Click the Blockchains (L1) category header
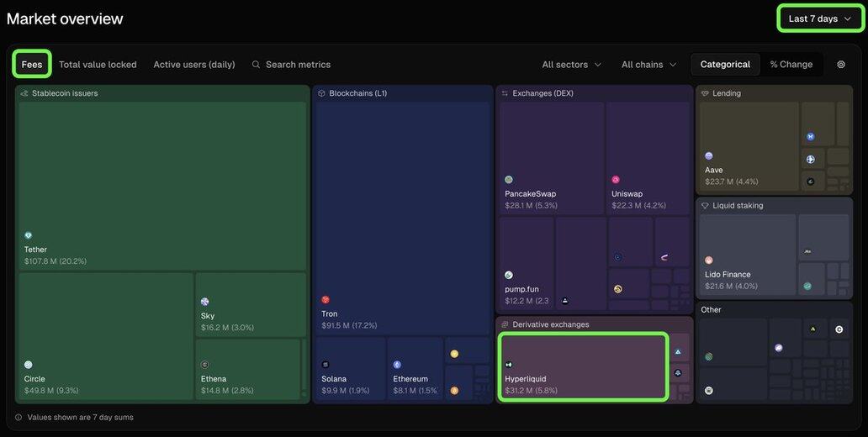 click(352, 93)
